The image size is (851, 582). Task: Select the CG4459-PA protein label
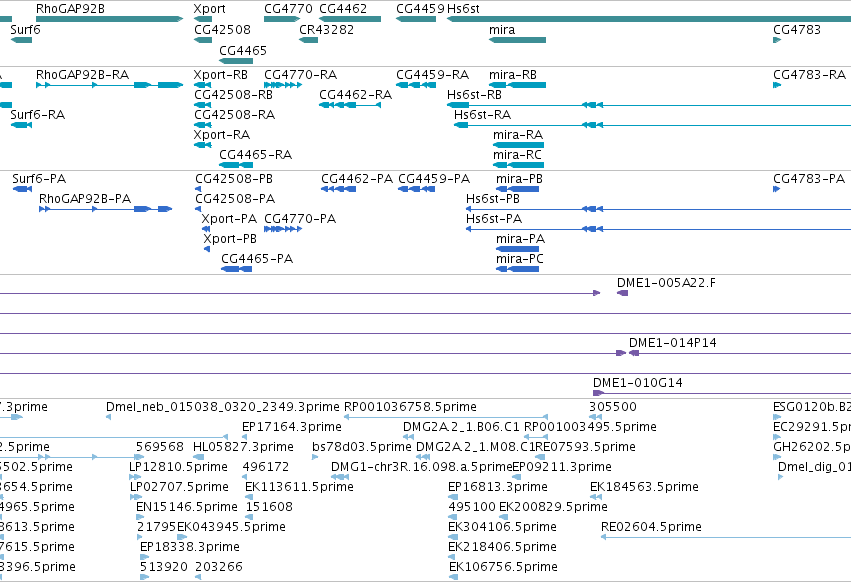coord(434,179)
